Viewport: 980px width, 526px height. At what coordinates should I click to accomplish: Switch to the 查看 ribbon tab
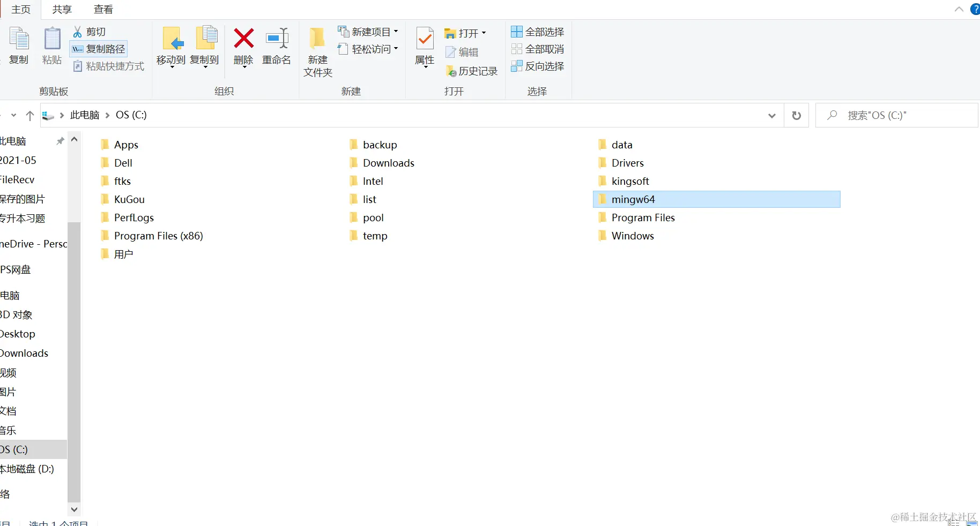point(103,9)
